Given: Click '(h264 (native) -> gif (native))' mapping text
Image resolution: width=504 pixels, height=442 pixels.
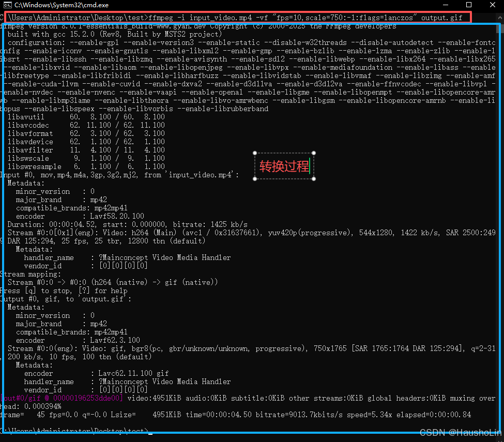Looking at the screenshot, I should (155, 283).
